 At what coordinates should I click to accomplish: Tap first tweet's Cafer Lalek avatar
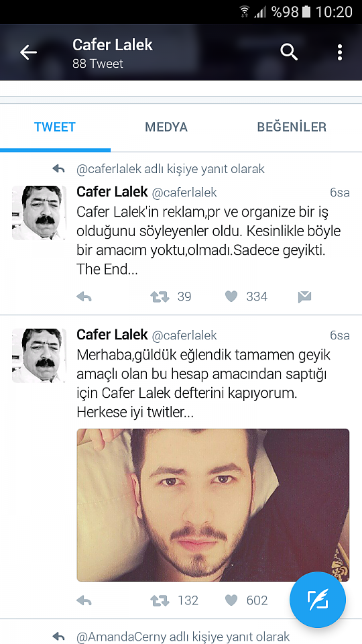pyautogui.click(x=39, y=213)
